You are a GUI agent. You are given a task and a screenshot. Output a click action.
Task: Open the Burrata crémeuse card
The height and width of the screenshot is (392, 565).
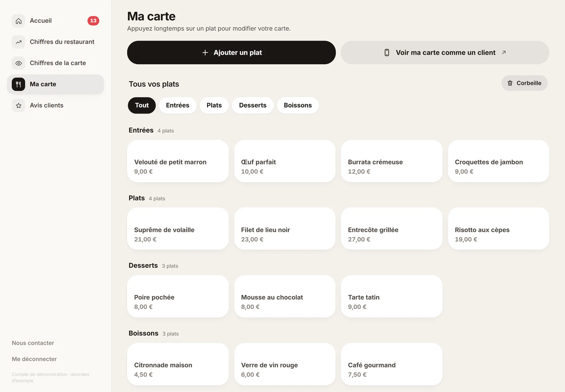click(392, 161)
